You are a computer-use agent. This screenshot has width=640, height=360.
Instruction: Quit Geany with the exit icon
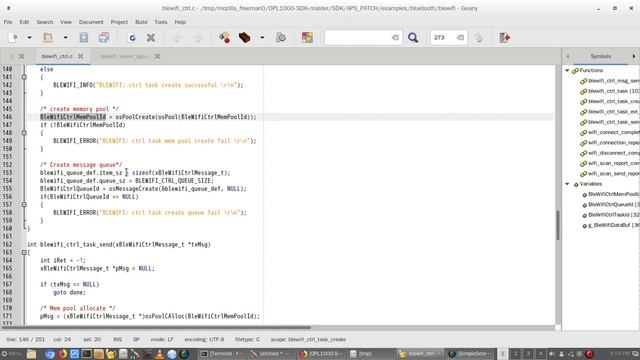tap(505, 38)
